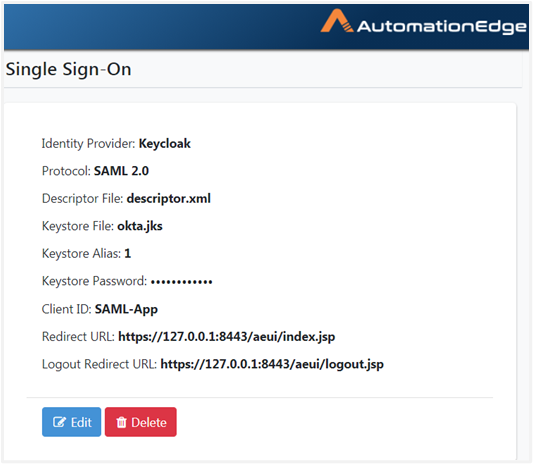Click the AutomationEdge brand text
This screenshot has width=533, height=464.
[442, 27]
